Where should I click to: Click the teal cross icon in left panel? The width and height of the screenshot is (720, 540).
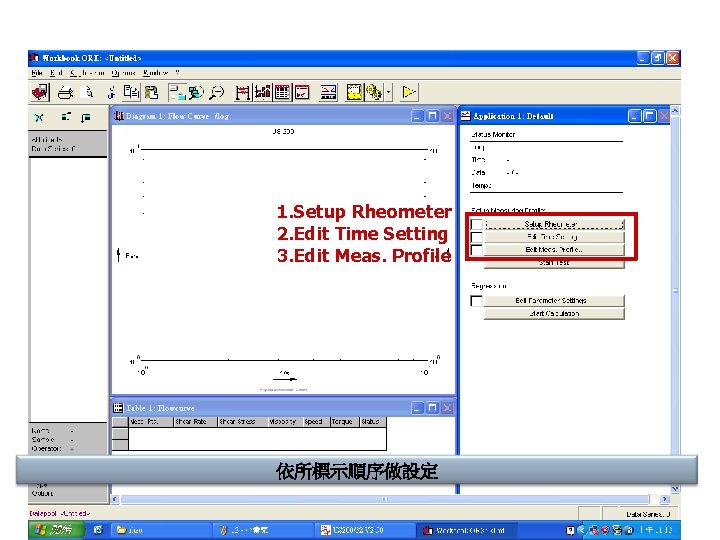(39, 118)
